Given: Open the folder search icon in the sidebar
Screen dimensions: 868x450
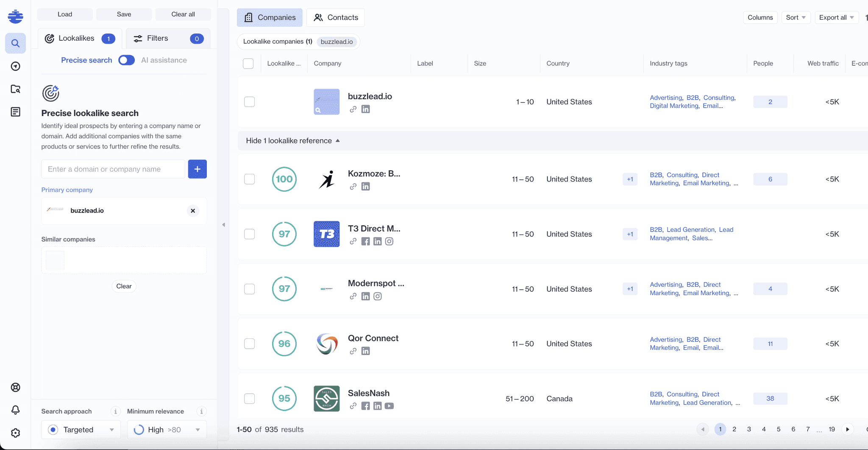Looking at the screenshot, I should [15, 89].
